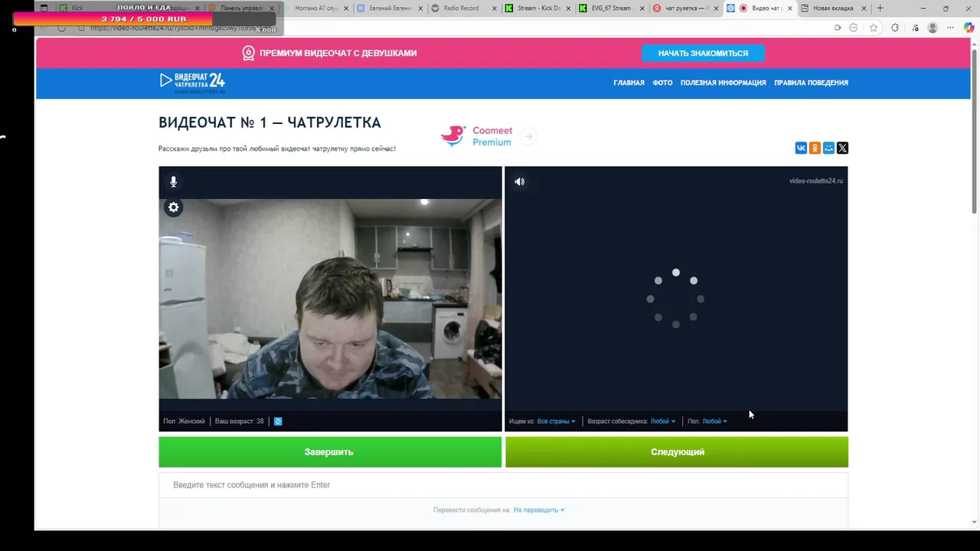The height and width of the screenshot is (551, 980).
Task: Expand the Возраст собеседника age dropdown
Action: click(x=663, y=421)
